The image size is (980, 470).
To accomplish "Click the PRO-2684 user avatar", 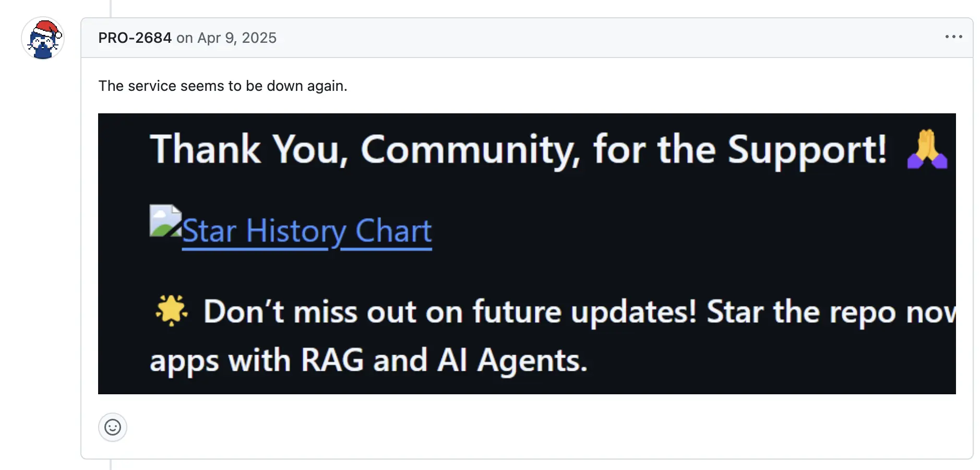I will point(43,39).
